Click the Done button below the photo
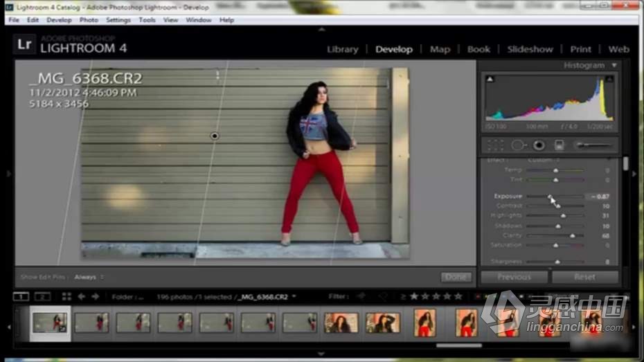 [456, 277]
